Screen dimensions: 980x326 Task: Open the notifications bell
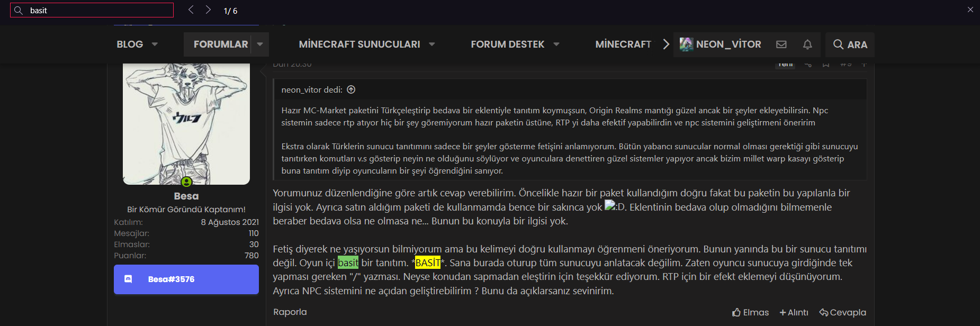807,44
